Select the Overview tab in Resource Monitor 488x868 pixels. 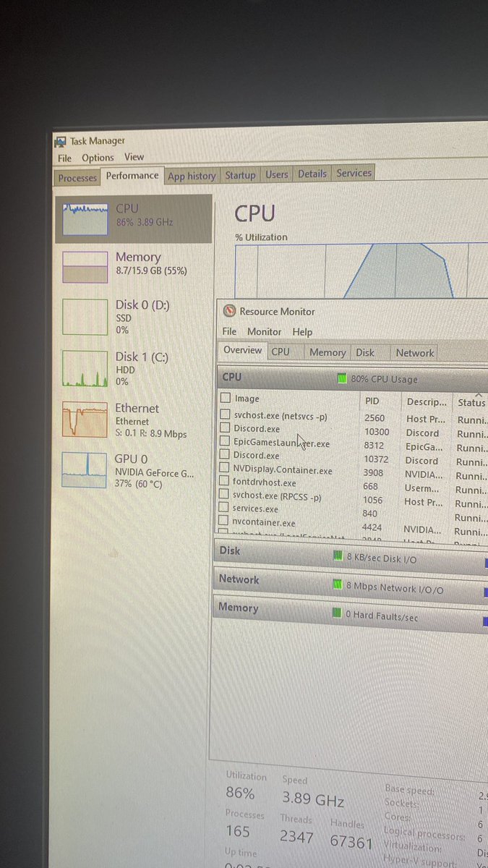coord(242,350)
